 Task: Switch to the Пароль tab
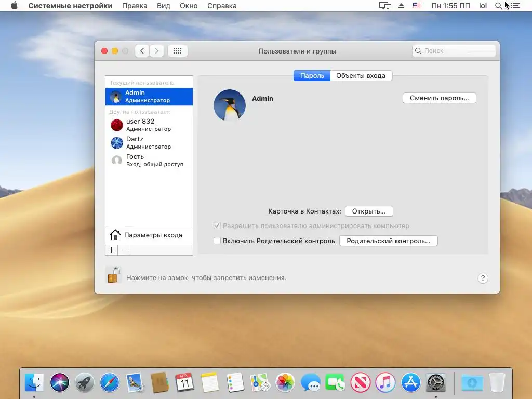click(x=312, y=76)
